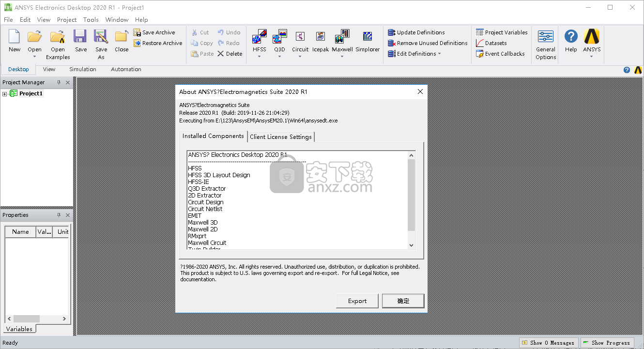The image size is (644, 349).
Task: Open the Window menu
Action: click(x=117, y=20)
